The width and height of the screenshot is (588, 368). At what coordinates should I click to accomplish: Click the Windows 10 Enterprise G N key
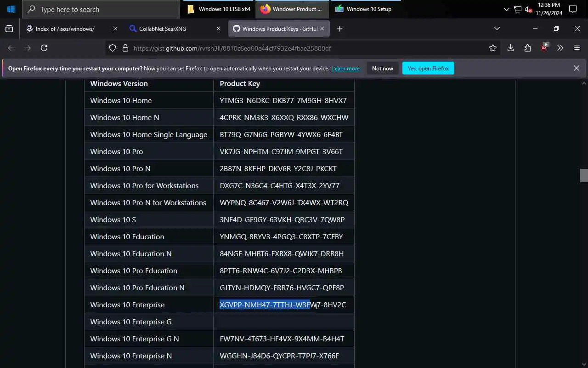tap(282, 339)
